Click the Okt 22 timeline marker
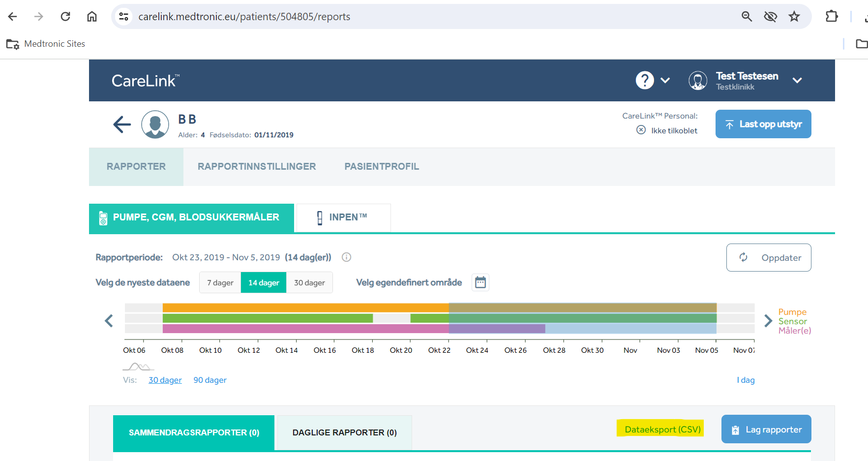This screenshot has height=461, width=868. pos(439,350)
